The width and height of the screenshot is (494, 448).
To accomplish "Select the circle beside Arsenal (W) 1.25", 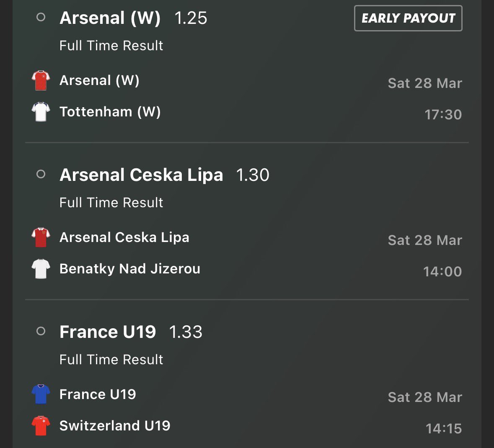I will (x=41, y=18).
